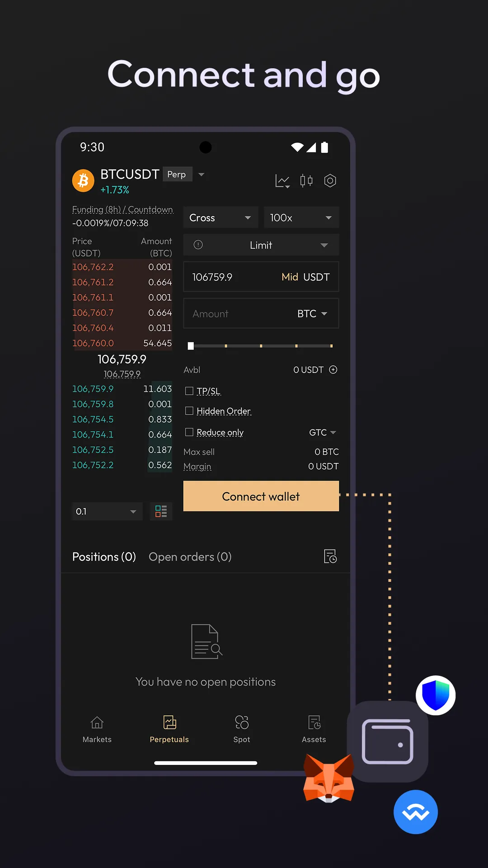The height and width of the screenshot is (868, 488).
Task: Click the Connect wallet button
Action: pos(261,496)
